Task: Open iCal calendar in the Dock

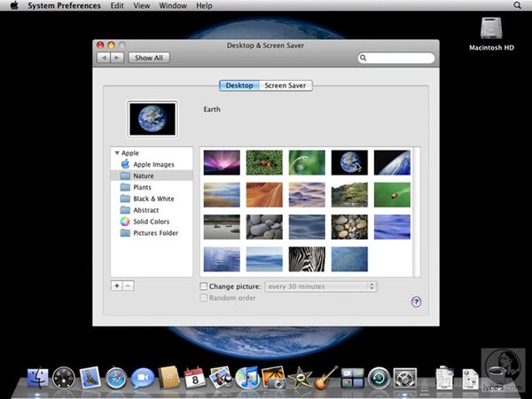Action: [195, 378]
